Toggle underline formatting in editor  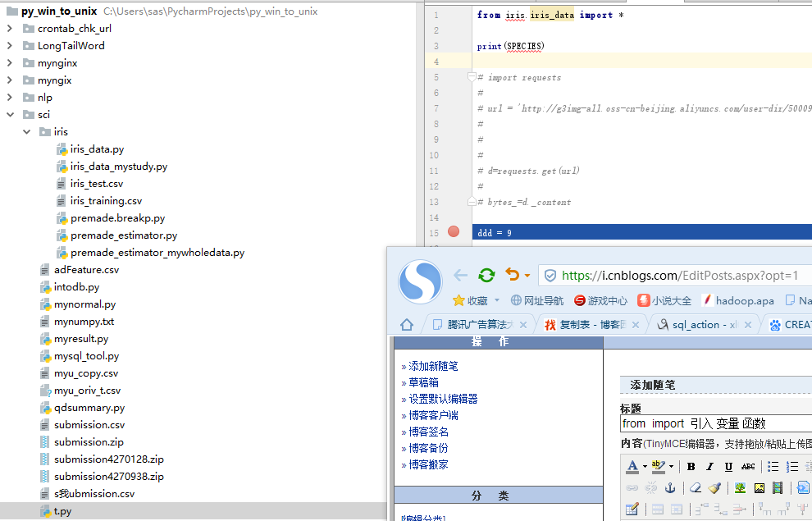pos(728,467)
